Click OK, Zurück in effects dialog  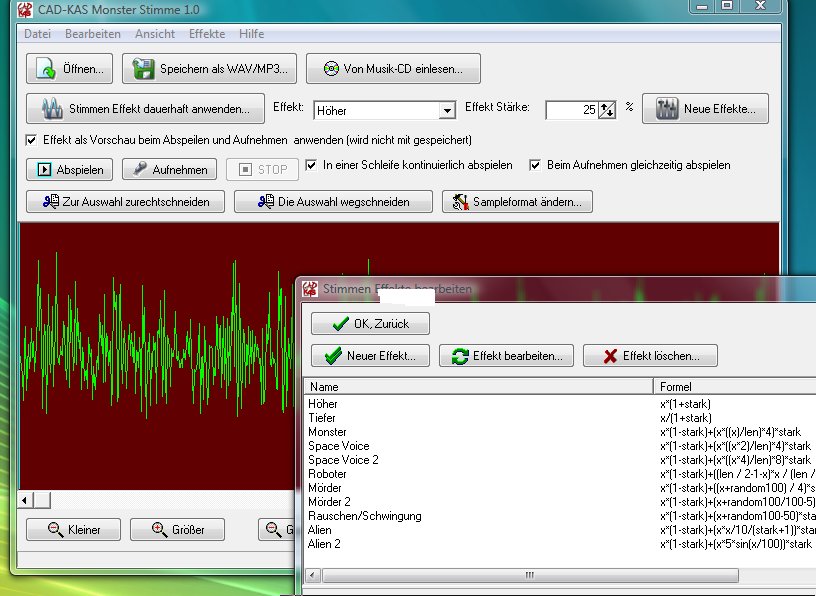[370, 324]
